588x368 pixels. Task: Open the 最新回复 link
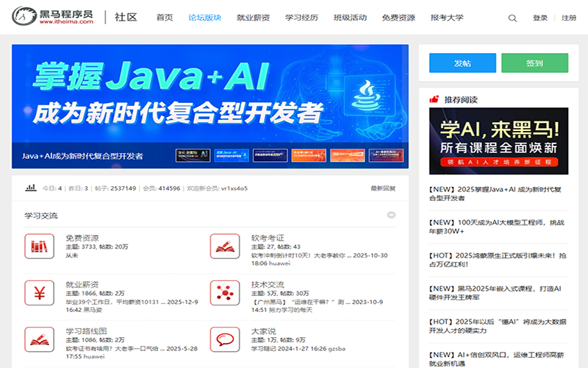click(383, 188)
